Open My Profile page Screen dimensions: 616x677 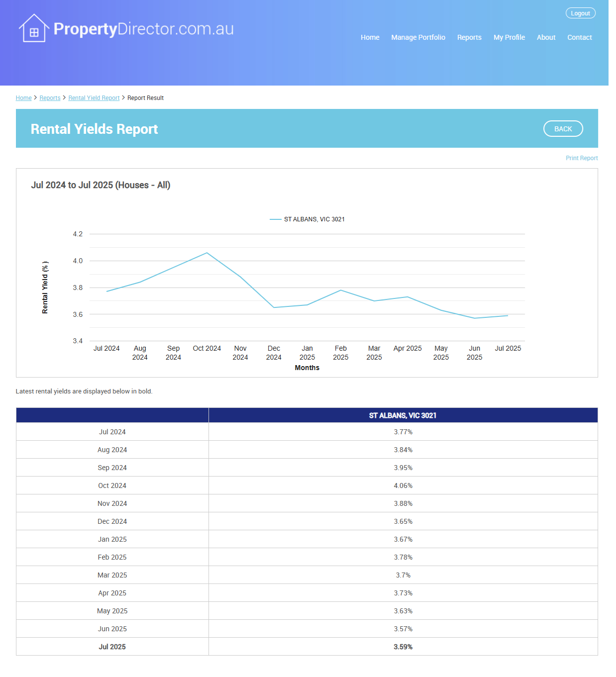tap(509, 37)
